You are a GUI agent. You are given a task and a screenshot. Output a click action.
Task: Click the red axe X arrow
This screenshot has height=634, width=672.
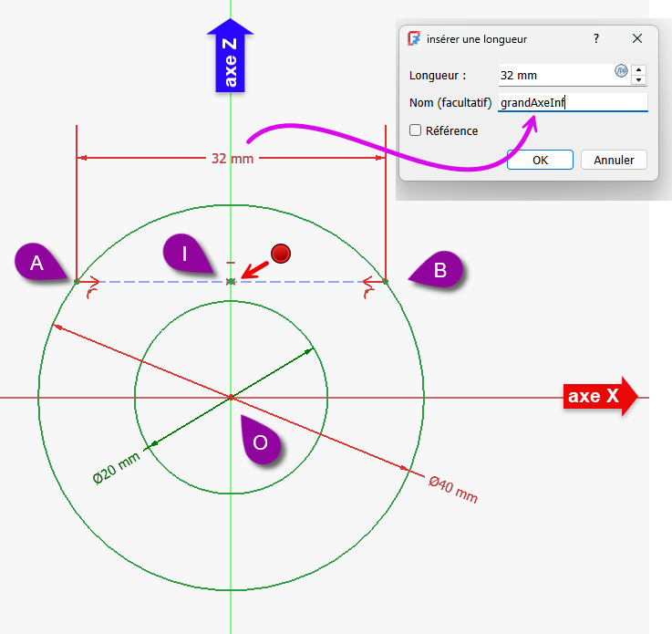pos(599,397)
